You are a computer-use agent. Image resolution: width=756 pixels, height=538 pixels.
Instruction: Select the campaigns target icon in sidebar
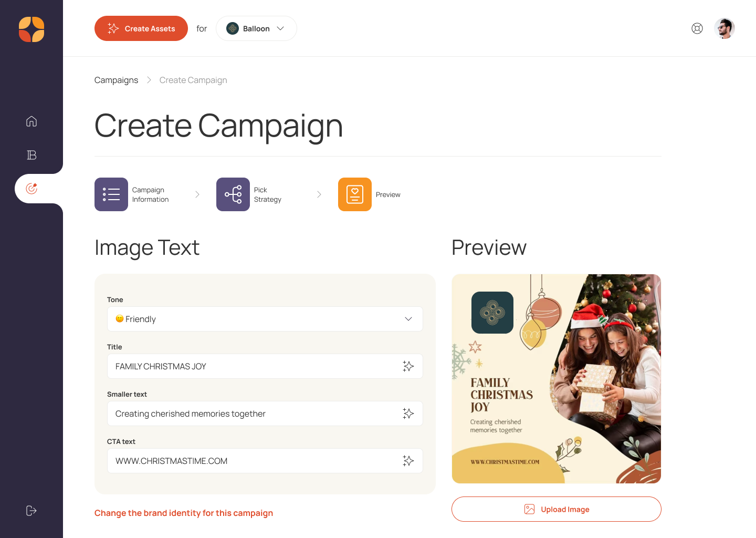point(31,189)
